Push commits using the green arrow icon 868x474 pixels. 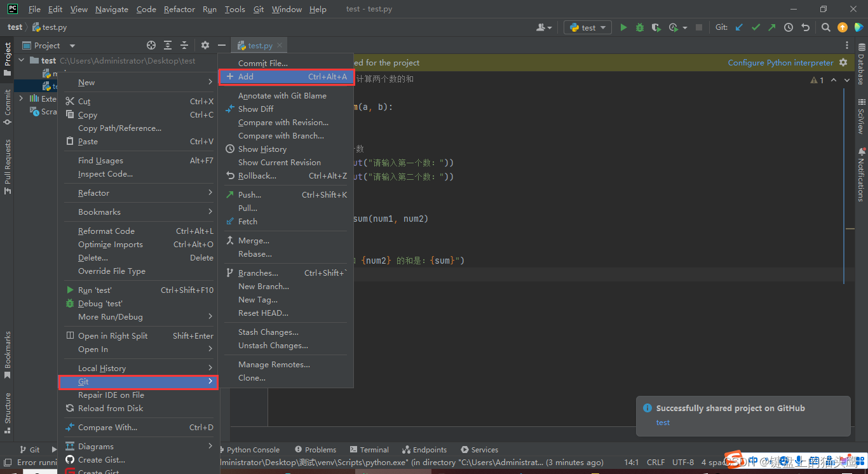point(771,27)
